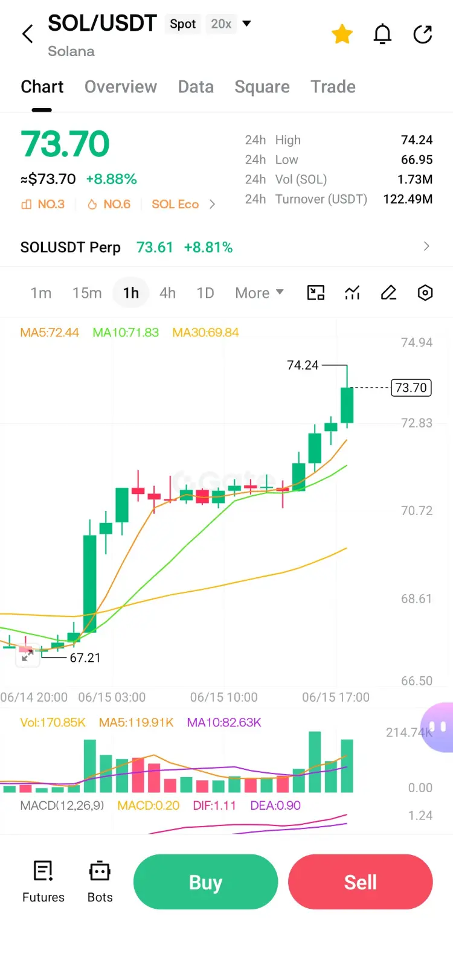Screen dimensions: 453x980
Task: Open Futures from bottom bar
Action: [43, 882]
